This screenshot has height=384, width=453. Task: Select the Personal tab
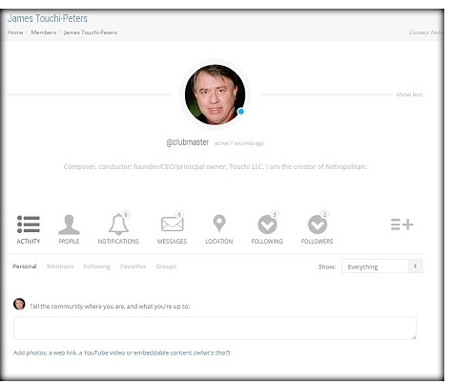coord(24,266)
